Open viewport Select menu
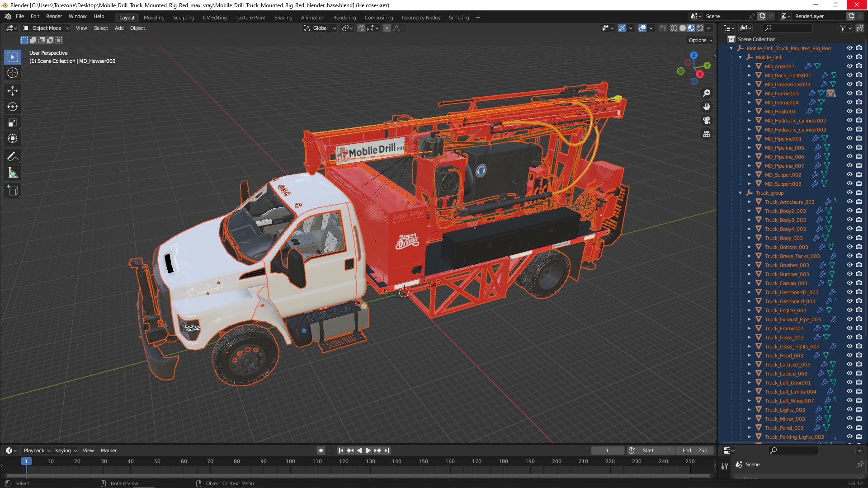Screen dimensions: 868x488 [101, 28]
